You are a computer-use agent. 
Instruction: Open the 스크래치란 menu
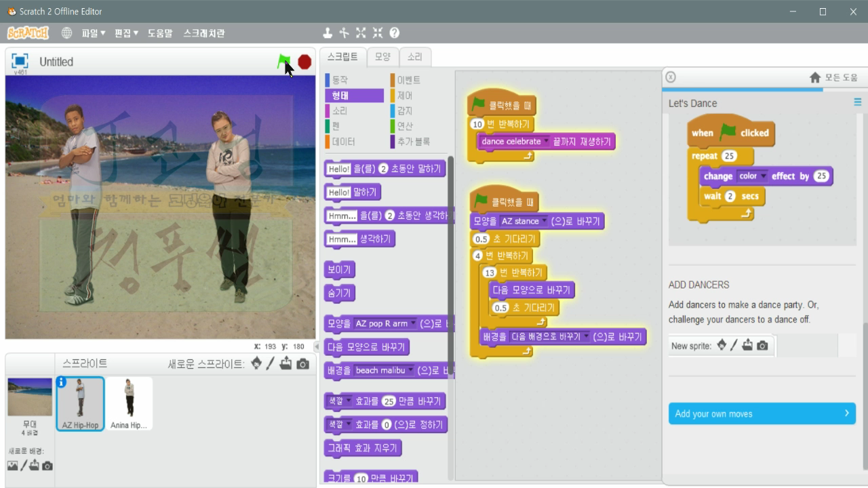tap(204, 33)
